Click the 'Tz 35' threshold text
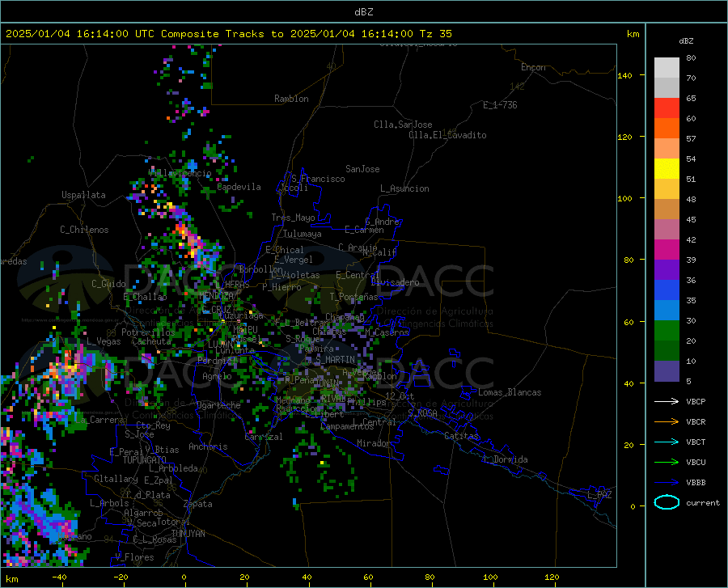The height and width of the screenshot is (588, 728). tap(435, 34)
